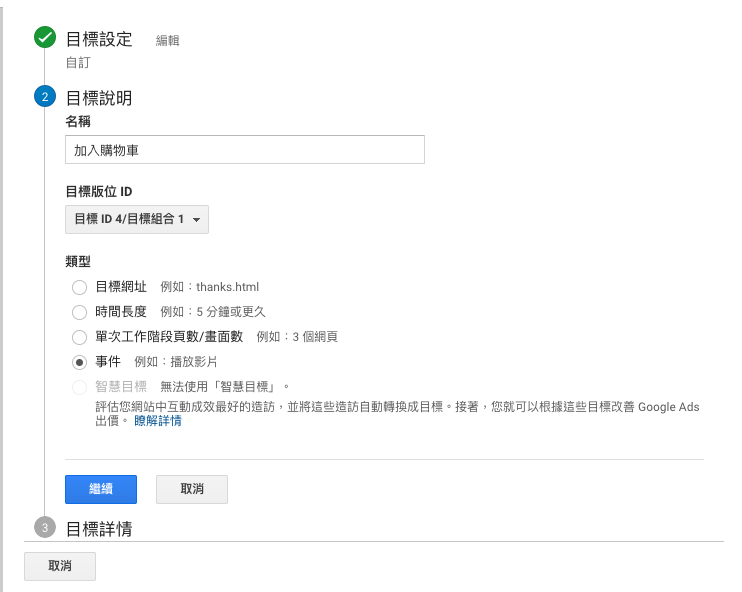
Task: Click the 無法使用「智慧目標」 notice text
Action: coord(225,387)
